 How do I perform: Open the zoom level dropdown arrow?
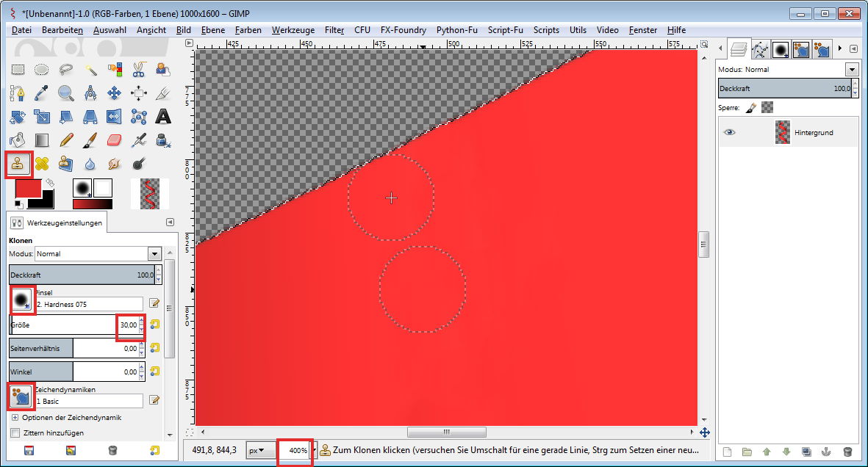click(x=314, y=450)
